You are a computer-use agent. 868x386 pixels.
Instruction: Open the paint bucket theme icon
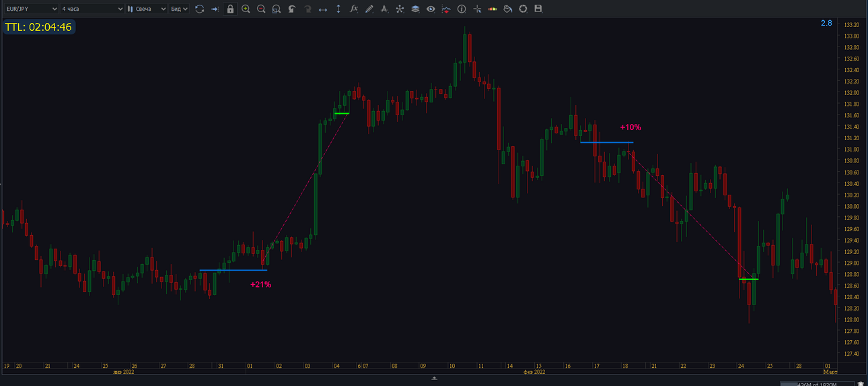pyautogui.click(x=508, y=9)
